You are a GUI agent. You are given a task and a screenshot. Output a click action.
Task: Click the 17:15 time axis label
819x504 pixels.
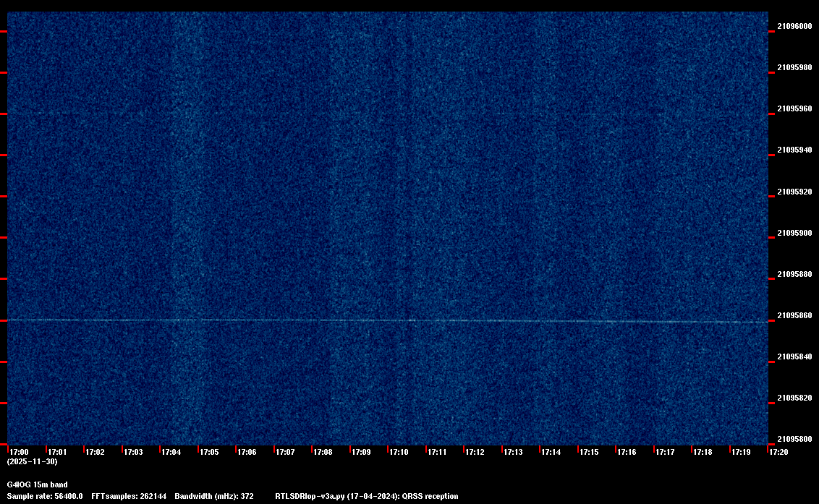tap(589, 452)
